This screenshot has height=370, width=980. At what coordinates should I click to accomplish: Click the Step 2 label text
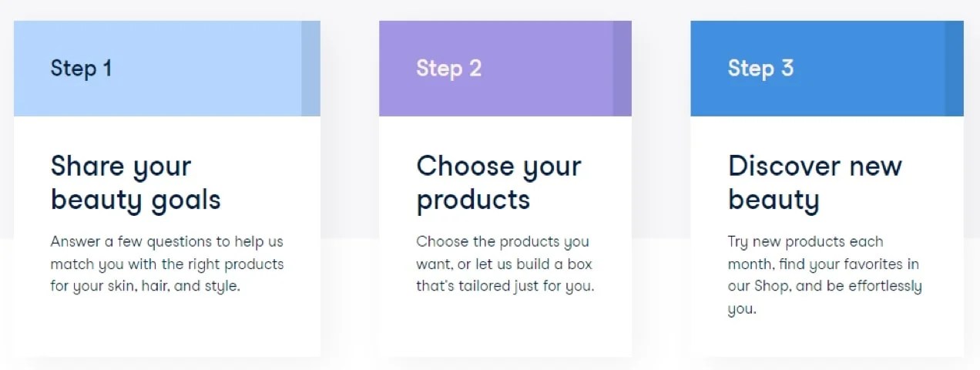coord(448,69)
